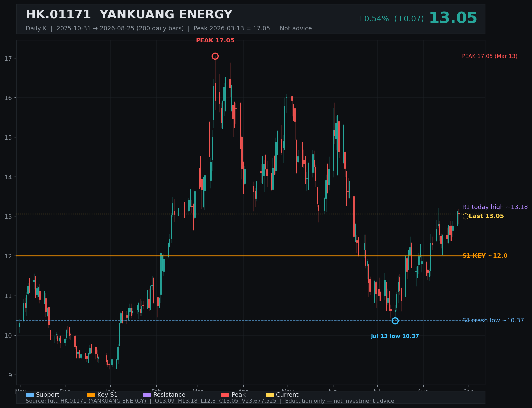The width and height of the screenshot is (532, 408).
Task: Click the 'Daily K' subtitle text
Action: [36, 28]
